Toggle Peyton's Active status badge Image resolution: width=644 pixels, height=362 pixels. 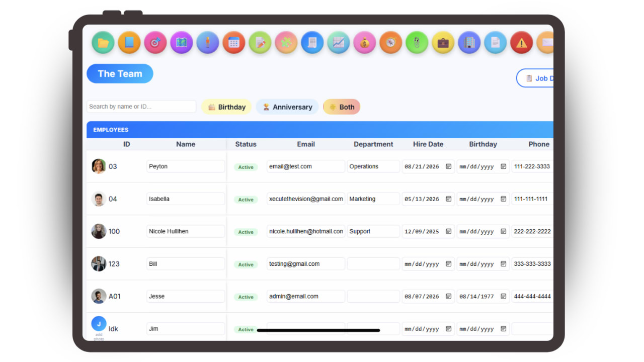point(246,167)
